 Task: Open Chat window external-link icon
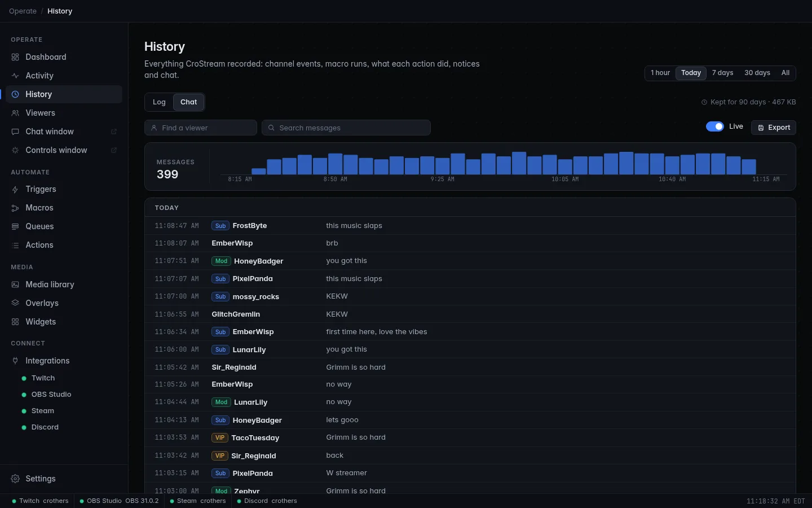click(113, 132)
